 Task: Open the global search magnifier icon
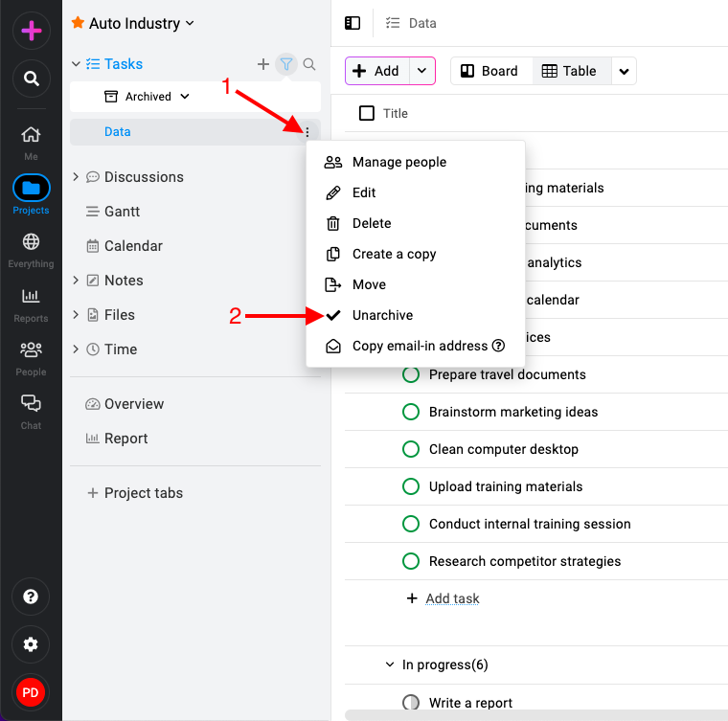(31, 78)
